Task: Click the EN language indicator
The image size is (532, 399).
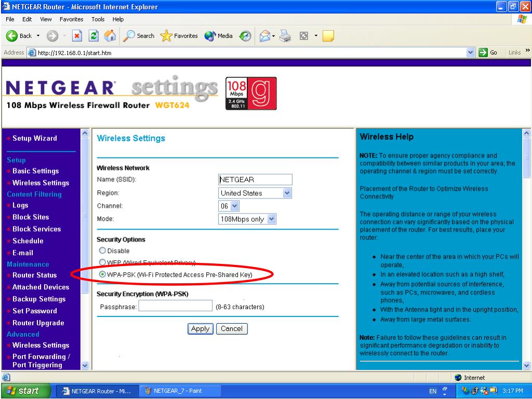Action: tap(433, 391)
